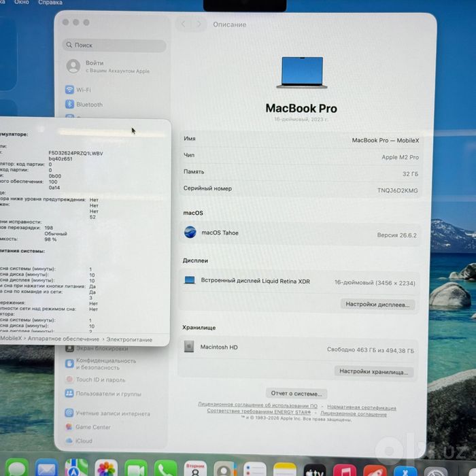
Task: Open the shorter Лицензионное соглашение link
Action: [354, 413]
